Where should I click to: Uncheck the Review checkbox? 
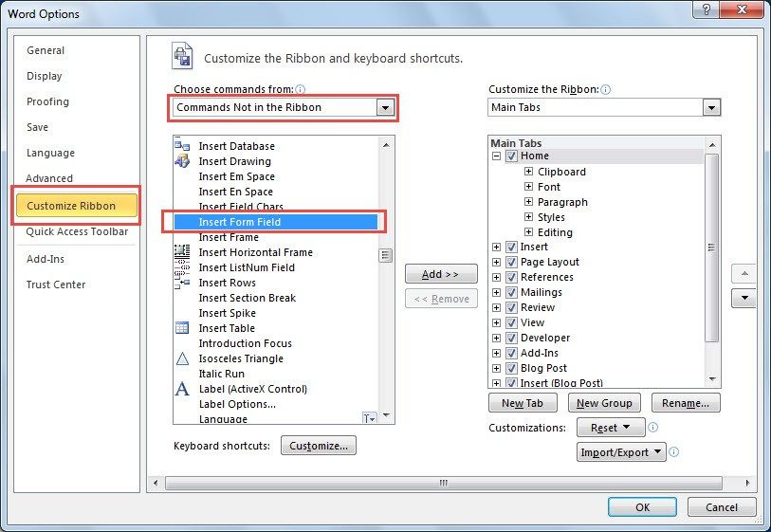[x=511, y=308]
